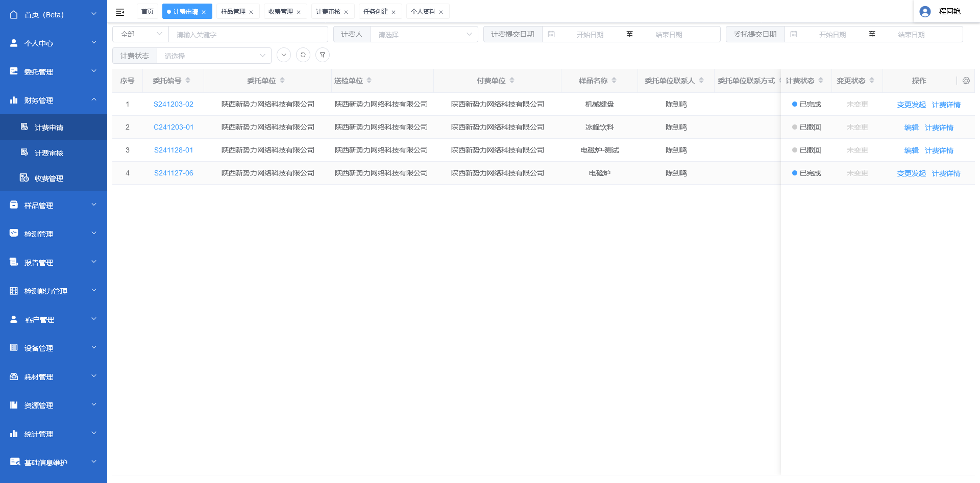
Task: Expand more search filters with the chevron button
Action: click(x=284, y=55)
